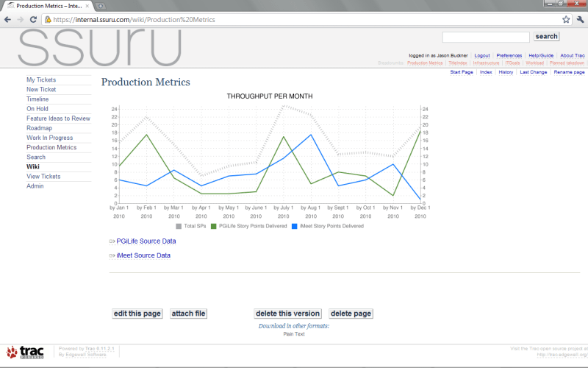Click the arrow icon beside iMeet Source Data
The height and width of the screenshot is (368, 588).
(x=112, y=255)
